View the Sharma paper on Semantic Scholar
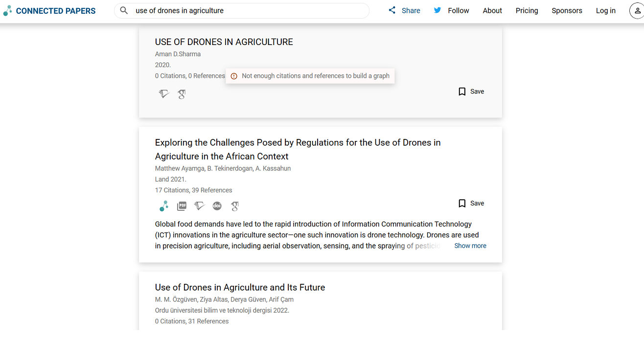The height and width of the screenshot is (342, 644). pos(164,93)
